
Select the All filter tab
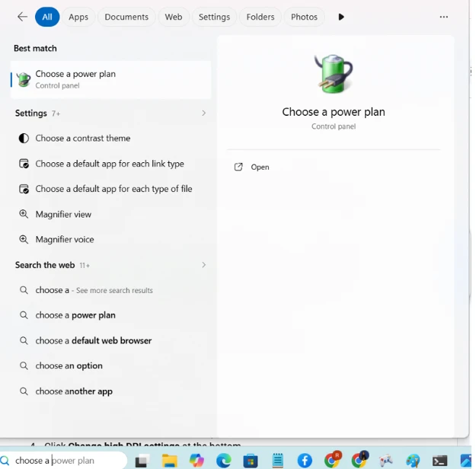point(47,17)
